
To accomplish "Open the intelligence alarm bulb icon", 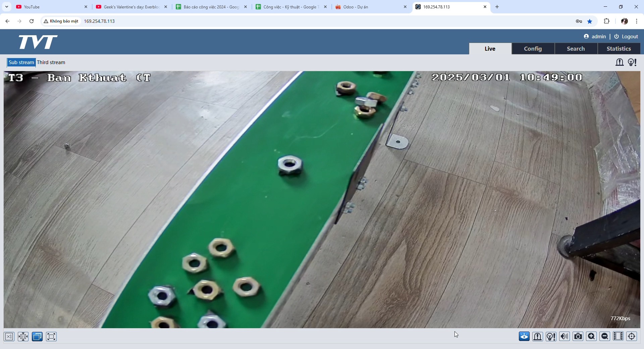I will coord(551,337).
